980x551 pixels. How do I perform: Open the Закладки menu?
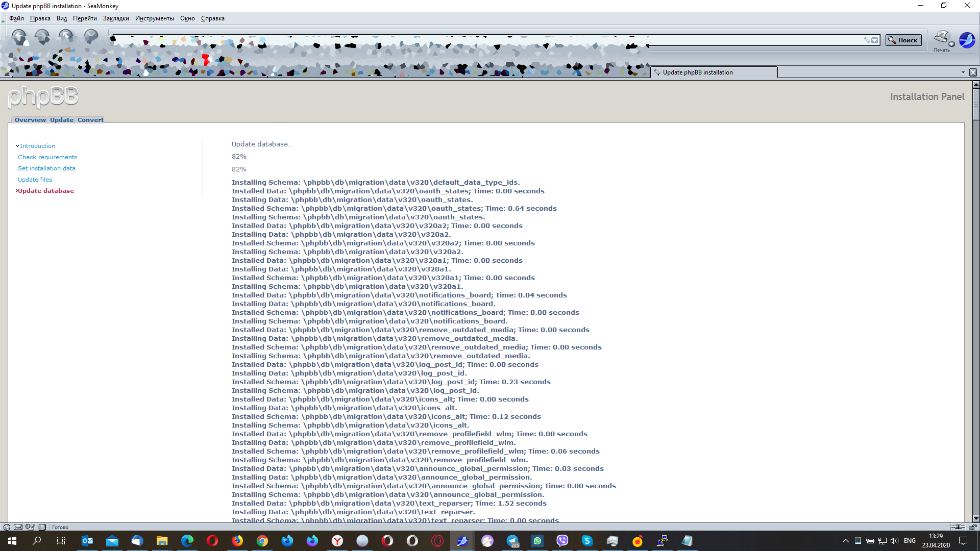point(116,18)
